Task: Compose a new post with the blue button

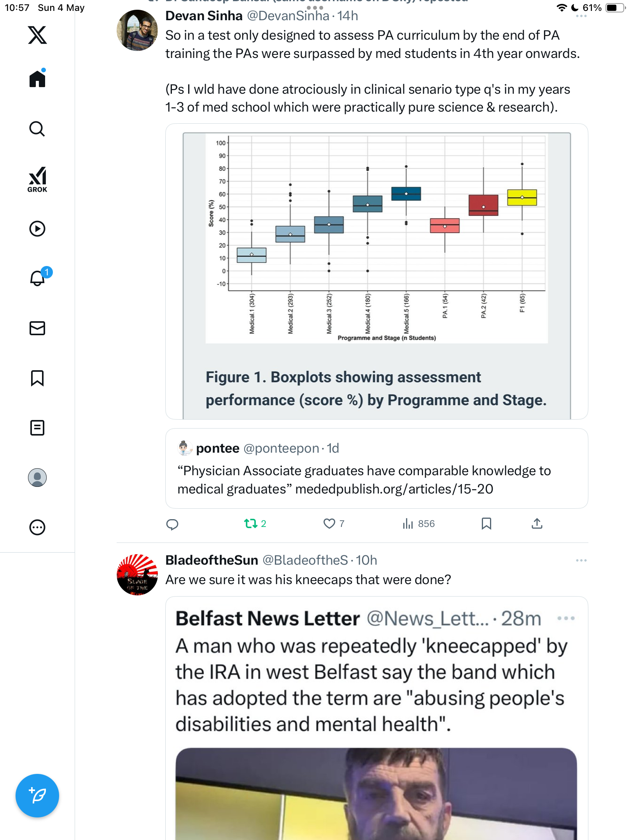Action: tap(37, 796)
